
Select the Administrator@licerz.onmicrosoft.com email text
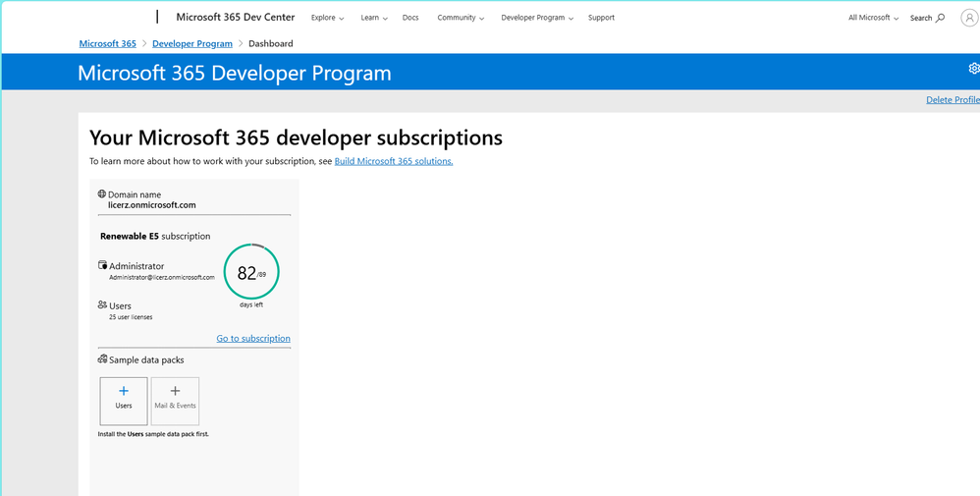[162, 277]
